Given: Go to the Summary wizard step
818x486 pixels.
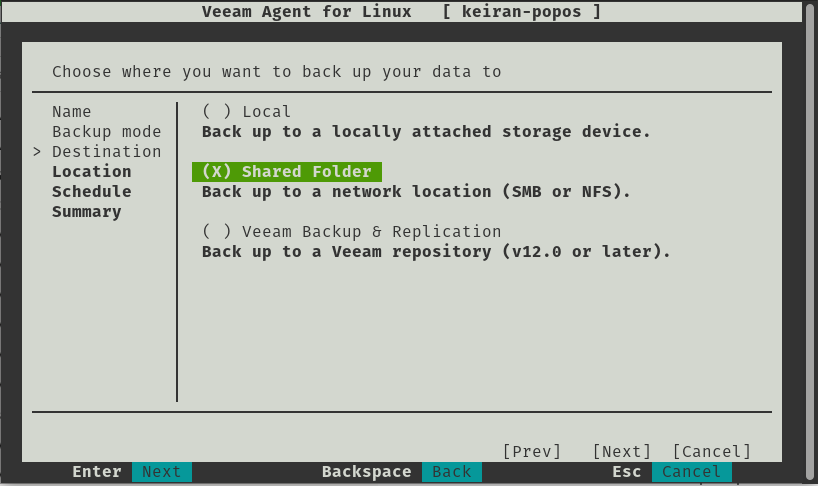Looking at the screenshot, I should [x=87, y=212].
